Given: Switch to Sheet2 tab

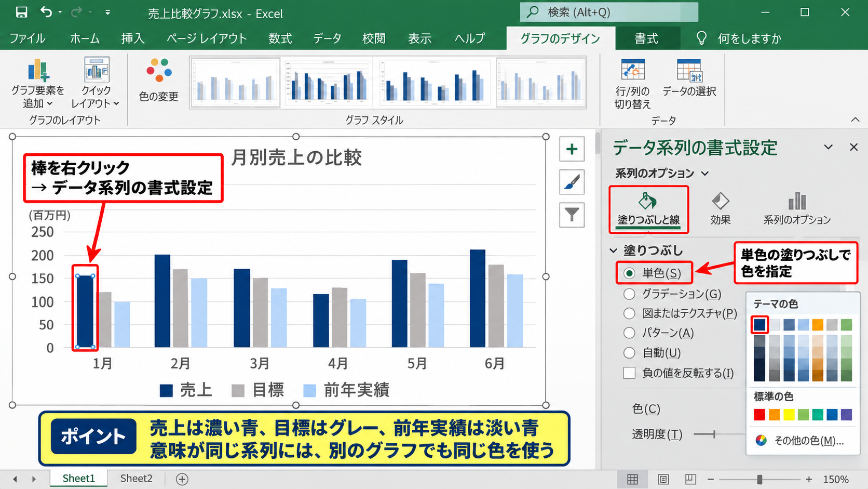Looking at the screenshot, I should [136, 479].
